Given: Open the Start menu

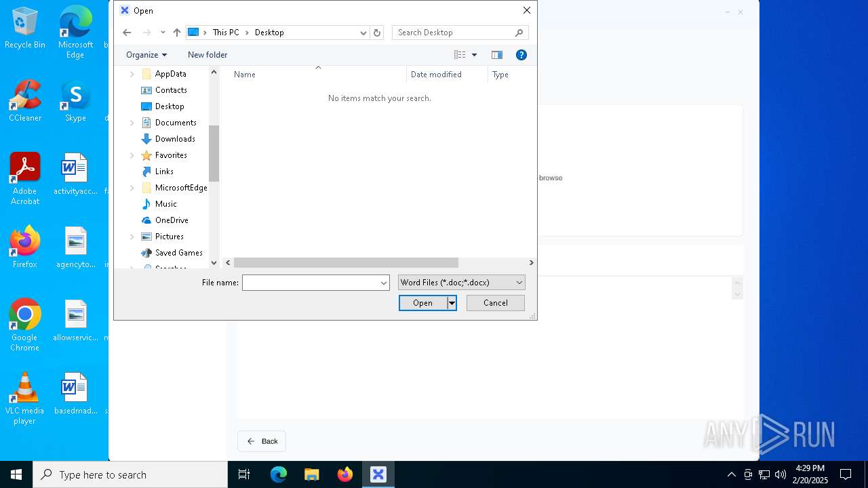Looking at the screenshot, I should (16, 474).
